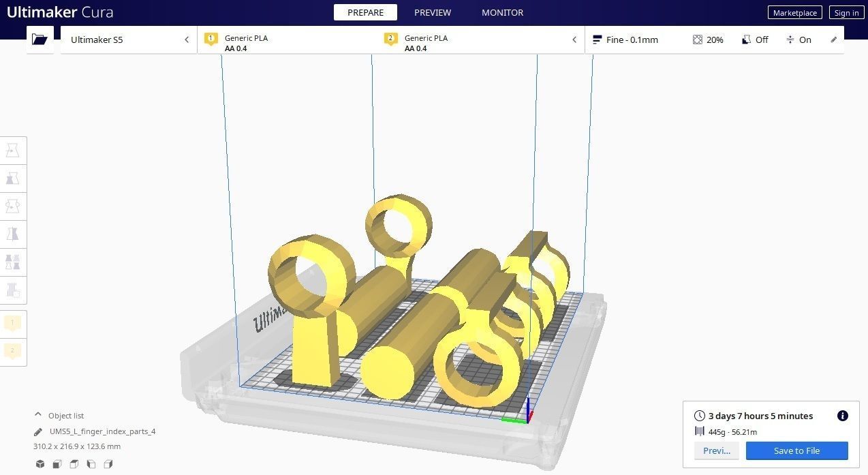Select the Move tool in left toolbar

pyautogui.click(x=13, y=151)
